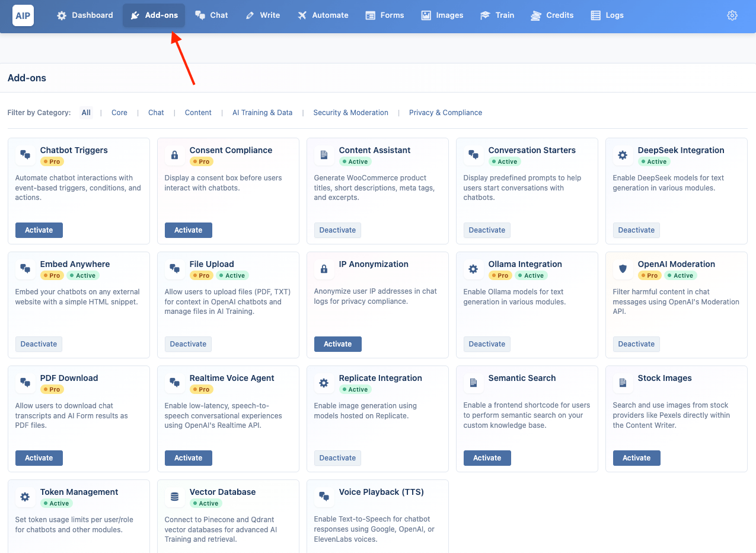Viewport: 756px width, 553px height.
Task: Deactivate the Ollama Integration add-on
Action: (x=487, y=344)
